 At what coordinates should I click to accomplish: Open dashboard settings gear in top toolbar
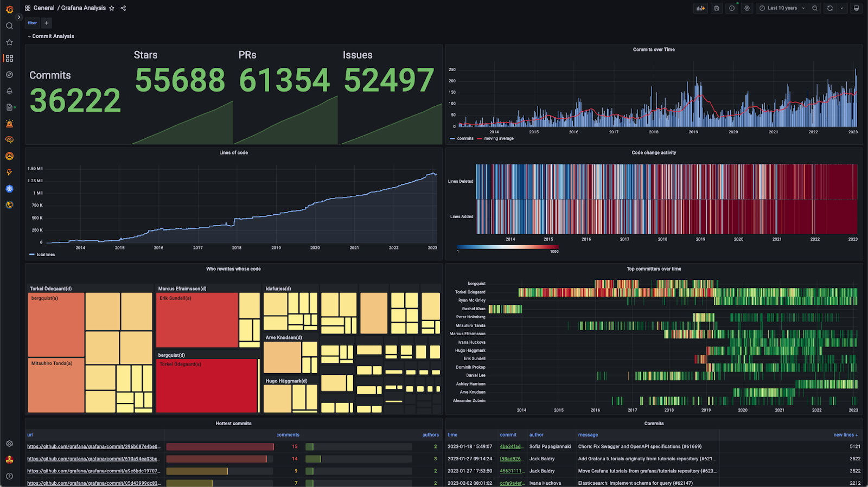(747, 8)
